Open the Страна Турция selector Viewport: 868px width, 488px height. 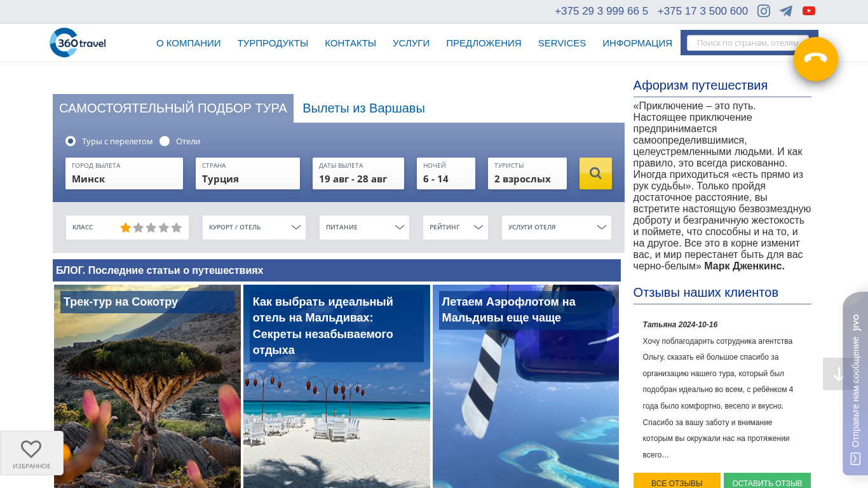248,173
